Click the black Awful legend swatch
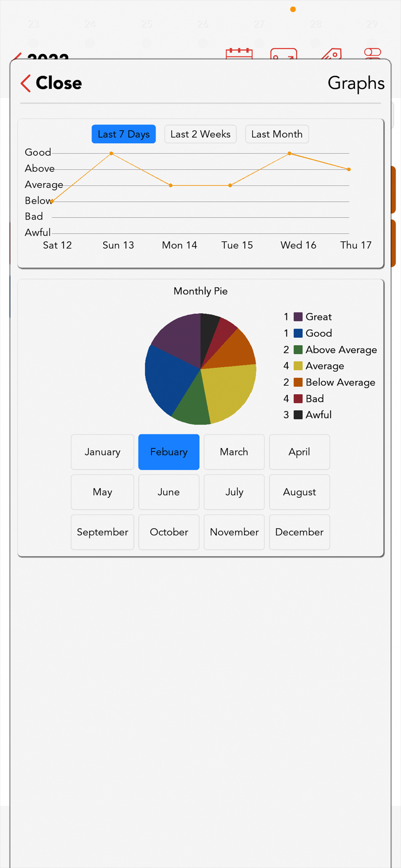Viewport: 401px width, 868px height. coord(298,415)
